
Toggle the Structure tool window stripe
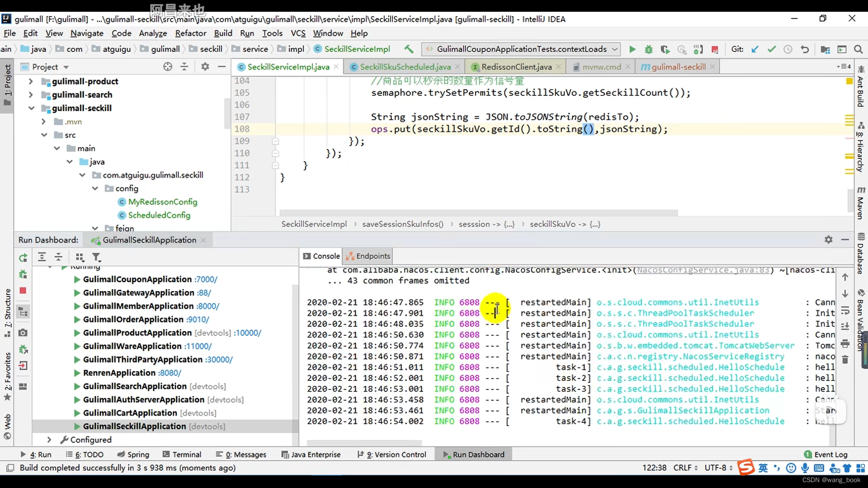(7, 313)
